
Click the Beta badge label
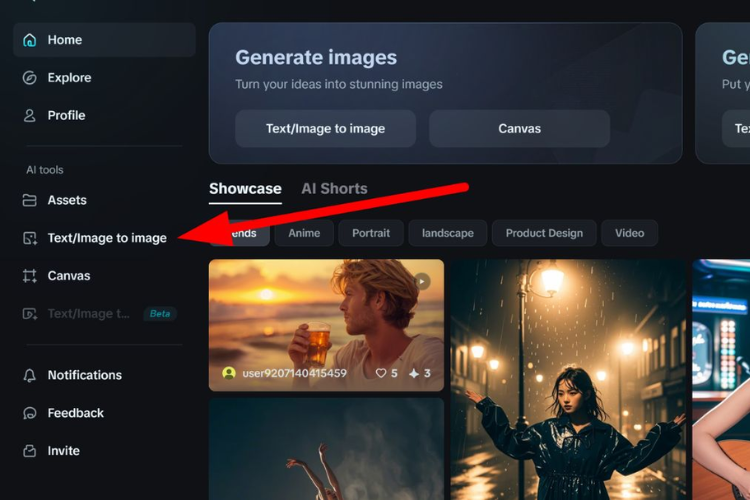point(160,314)
